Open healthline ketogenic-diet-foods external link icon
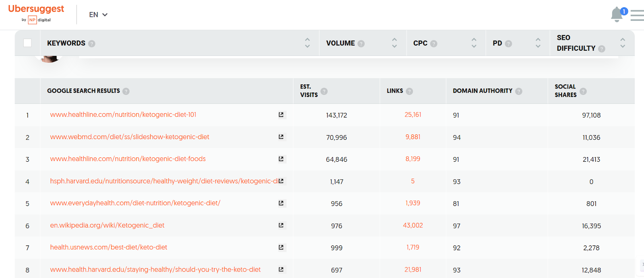The width and height of the screenshot is (644, 278). 281,159
